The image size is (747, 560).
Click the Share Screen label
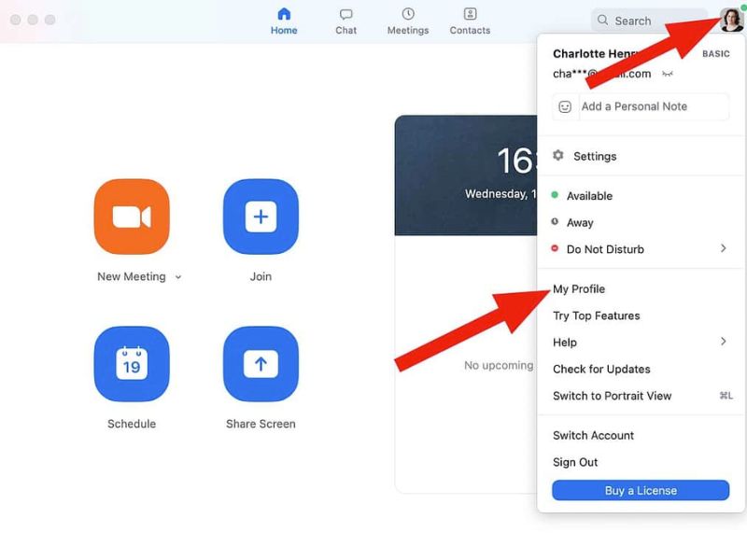coord(261,424)
